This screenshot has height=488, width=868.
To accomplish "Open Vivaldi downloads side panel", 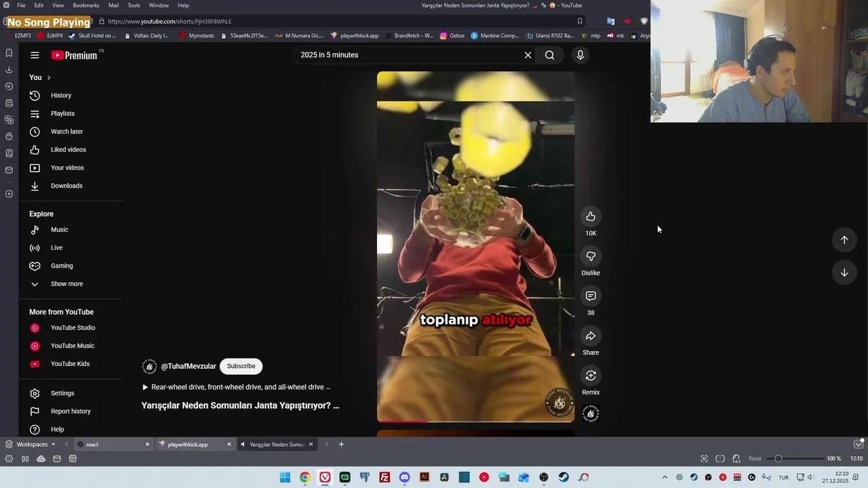I will click(9, 70).
